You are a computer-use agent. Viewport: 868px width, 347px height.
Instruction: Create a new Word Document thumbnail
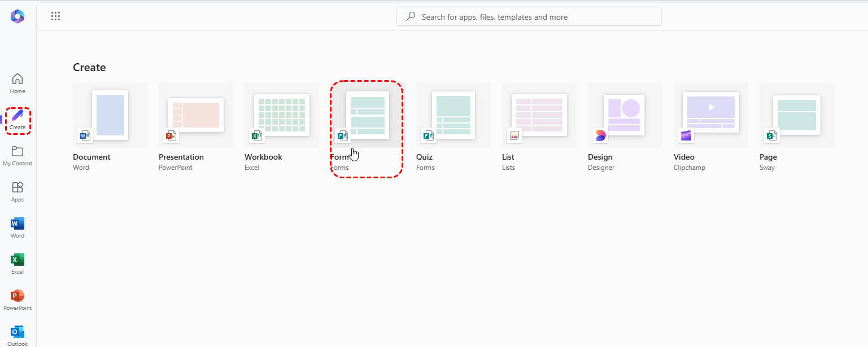110,115
